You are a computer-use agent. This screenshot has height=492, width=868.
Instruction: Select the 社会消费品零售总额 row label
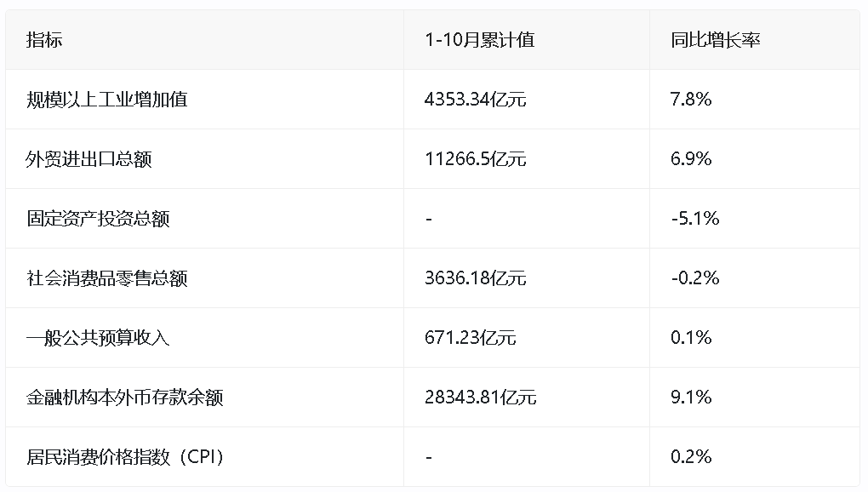[107, 278]
